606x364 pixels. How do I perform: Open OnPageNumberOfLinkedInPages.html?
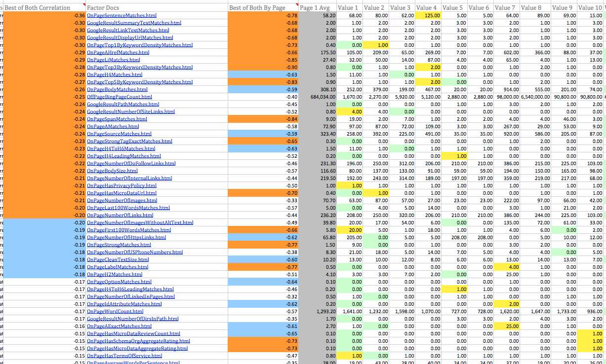click(x=131, y=297)
